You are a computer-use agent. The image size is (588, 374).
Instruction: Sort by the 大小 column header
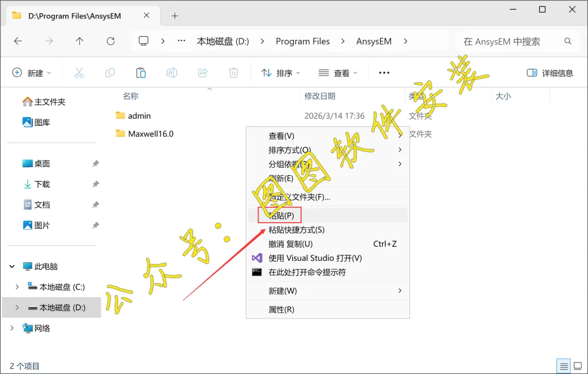click(503, 96)
